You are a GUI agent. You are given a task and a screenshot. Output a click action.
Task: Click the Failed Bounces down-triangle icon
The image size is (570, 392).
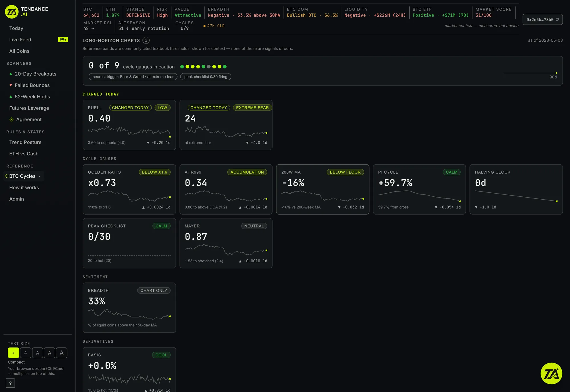point(11,85)
